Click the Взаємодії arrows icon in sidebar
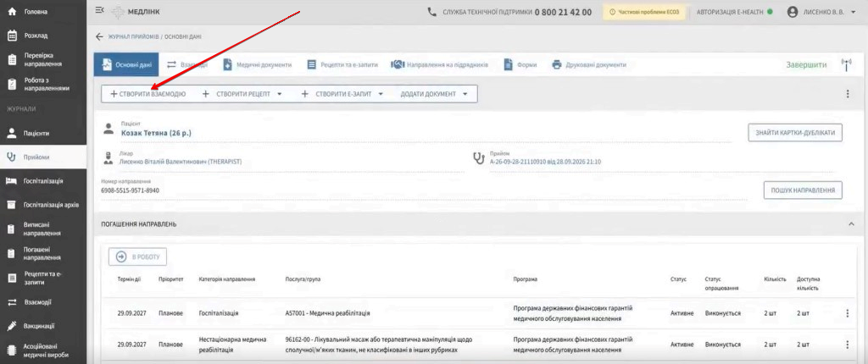This screenshot has width=868, height=364. coord(11,302)
